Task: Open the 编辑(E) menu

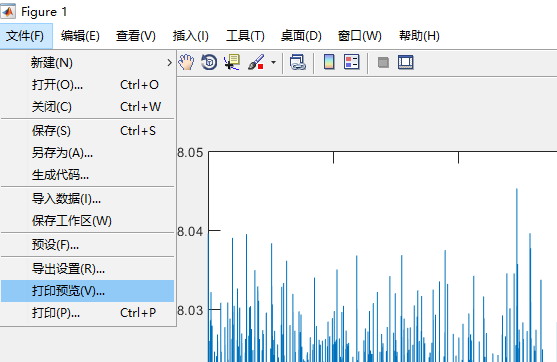Action: click(x=80, y=36)
